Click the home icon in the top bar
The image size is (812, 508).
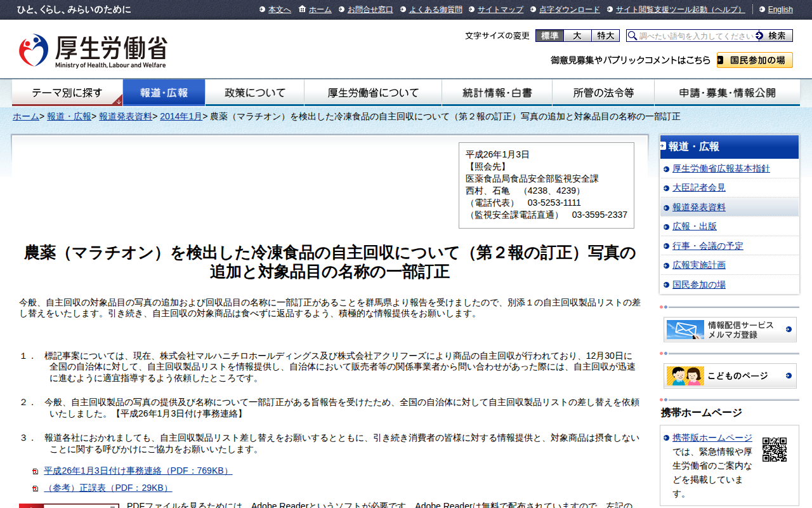pos(302,9)
